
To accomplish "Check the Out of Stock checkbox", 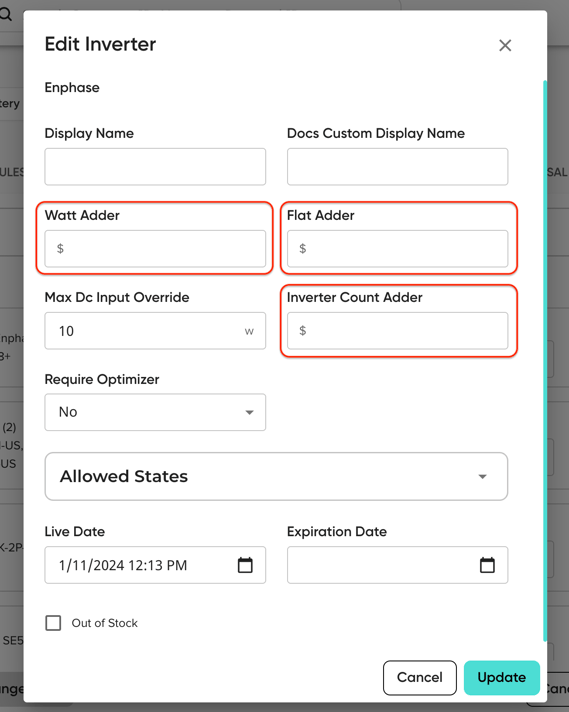I will (53, 623).
